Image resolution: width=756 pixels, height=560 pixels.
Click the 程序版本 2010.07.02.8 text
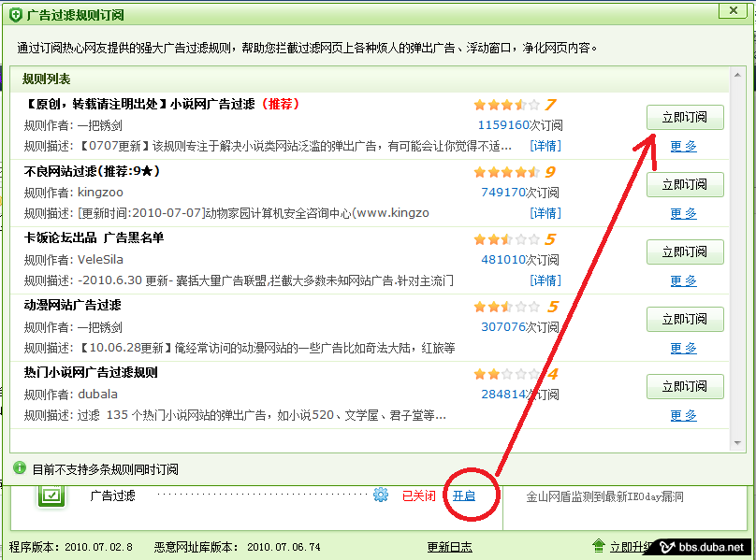pos(70,547)
